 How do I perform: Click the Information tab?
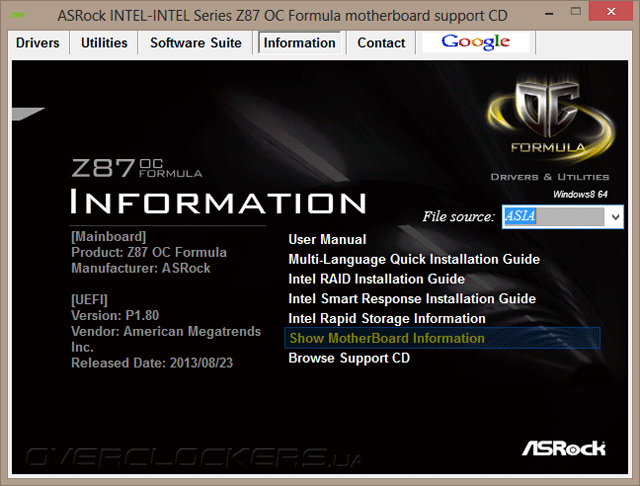click(299, 43)
